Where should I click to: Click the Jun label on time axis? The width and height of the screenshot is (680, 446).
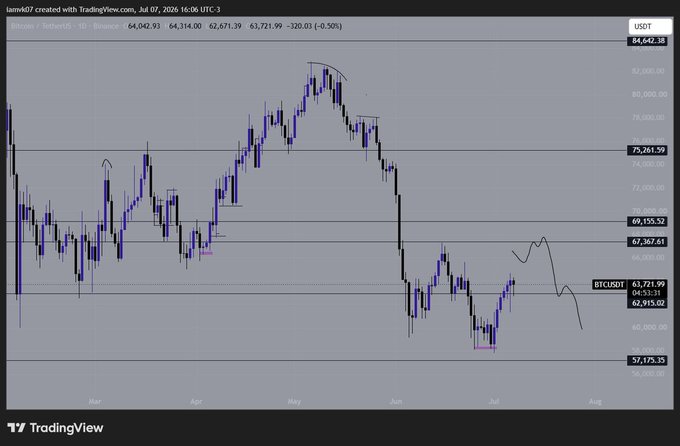(x=396, y=402)
